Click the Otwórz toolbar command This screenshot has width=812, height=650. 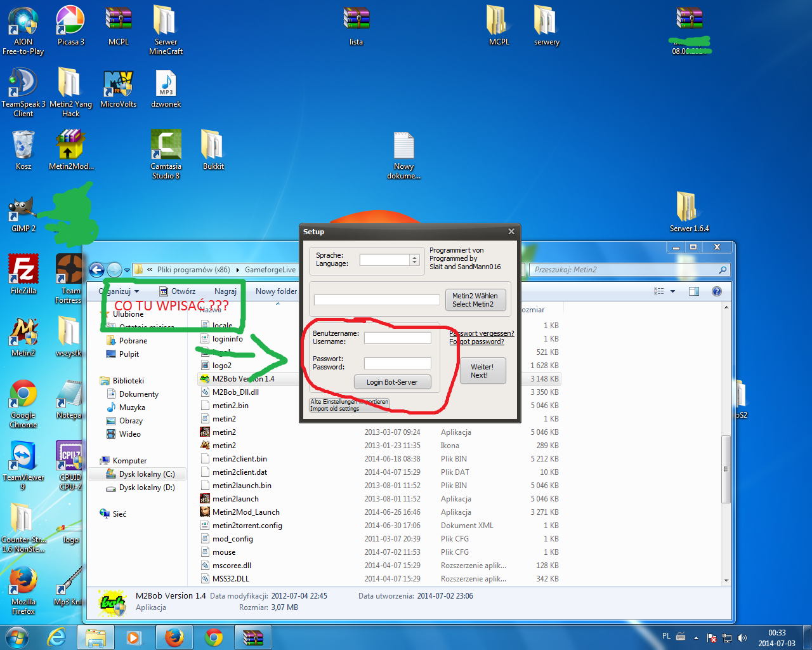178,291
